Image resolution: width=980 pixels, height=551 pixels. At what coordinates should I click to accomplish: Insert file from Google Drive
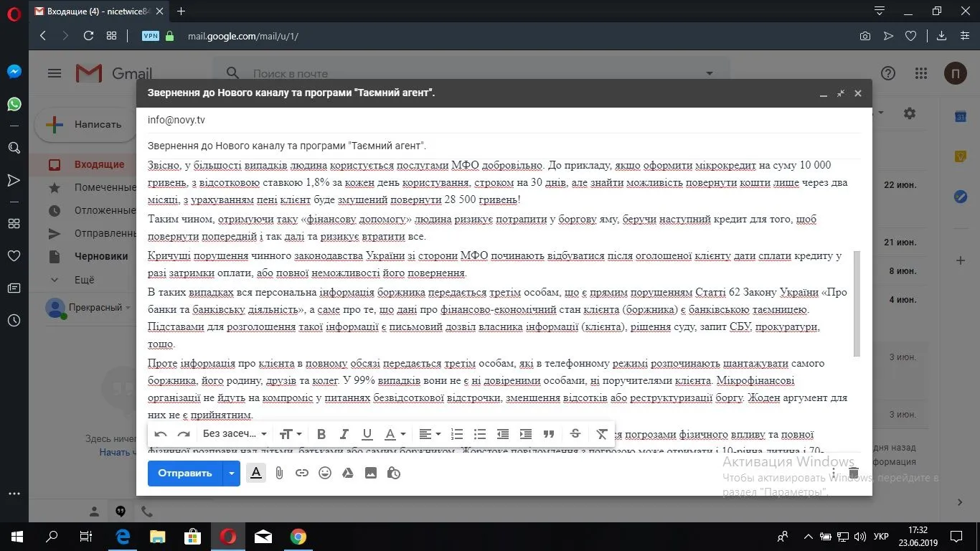click(x=348, y=473)
